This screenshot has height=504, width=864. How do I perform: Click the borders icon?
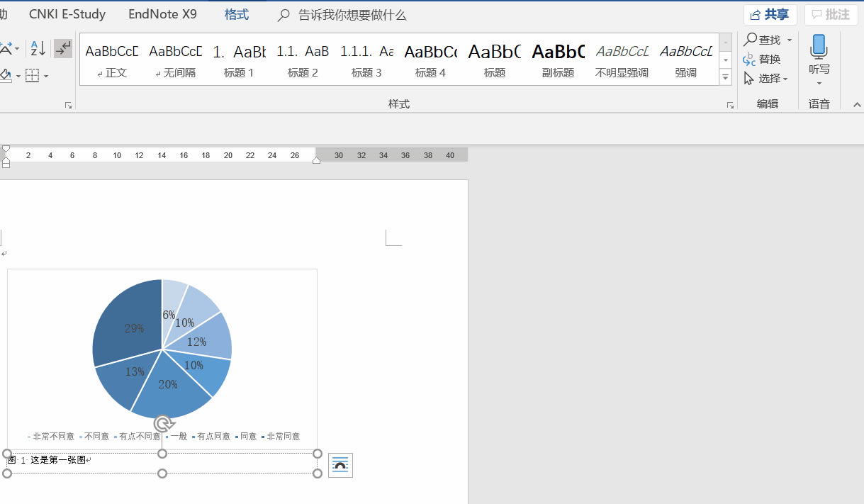pos(32,75)
